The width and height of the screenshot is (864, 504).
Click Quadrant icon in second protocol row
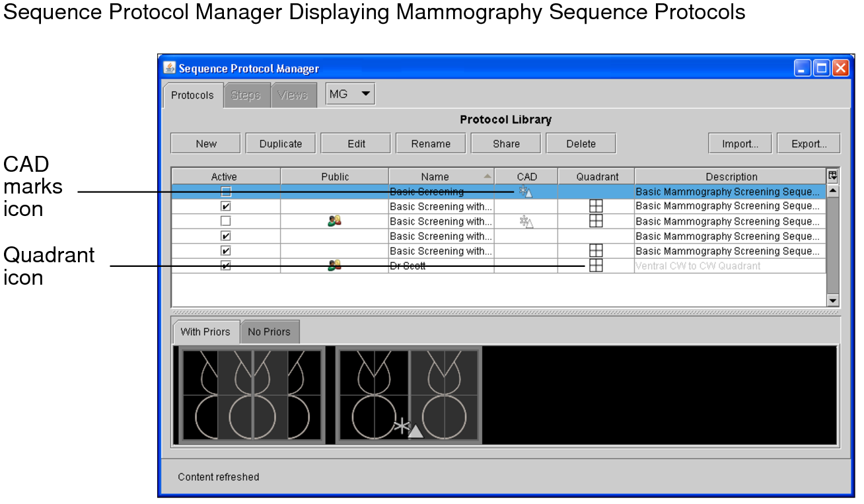click(x=596, y=206)
